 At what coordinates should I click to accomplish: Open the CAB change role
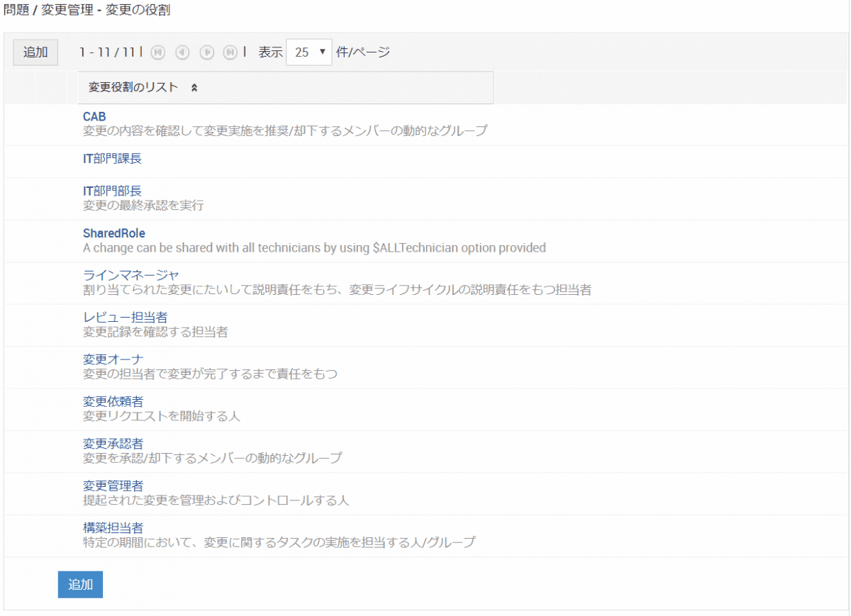[94, 116]
